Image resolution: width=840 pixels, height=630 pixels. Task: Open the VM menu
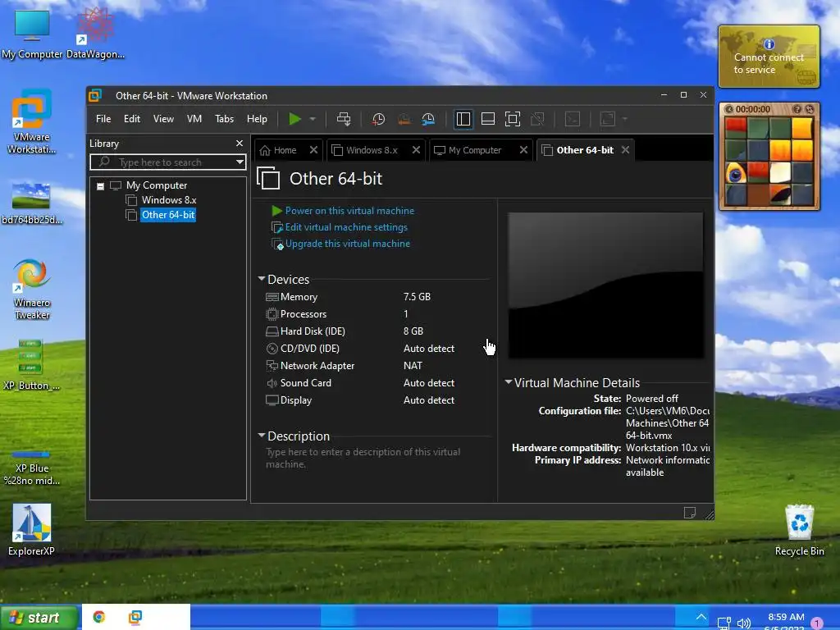(194, 119)
